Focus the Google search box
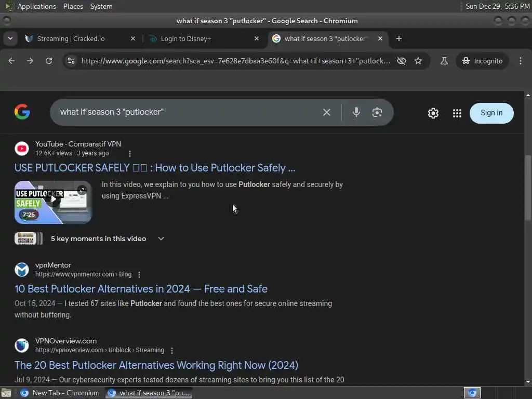The height and width of the screenshot is (399, 532). [187, 112]
